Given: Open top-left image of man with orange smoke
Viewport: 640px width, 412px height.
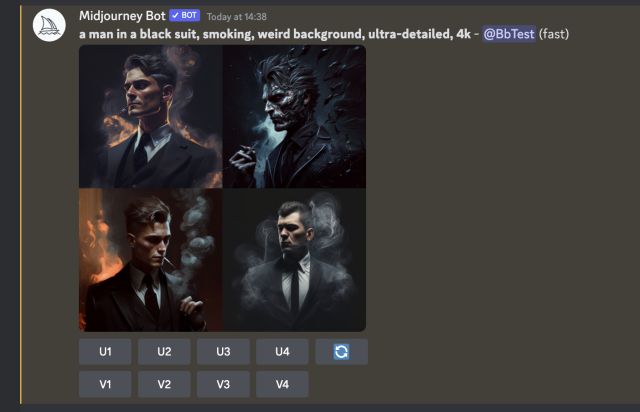Looking at the screenshot, I should coord(151,116).
